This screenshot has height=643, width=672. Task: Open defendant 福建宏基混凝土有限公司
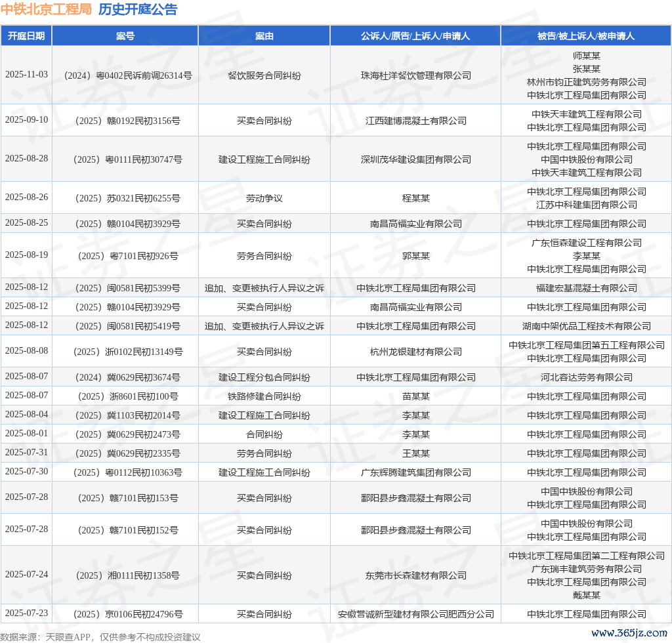pos(586,288)
